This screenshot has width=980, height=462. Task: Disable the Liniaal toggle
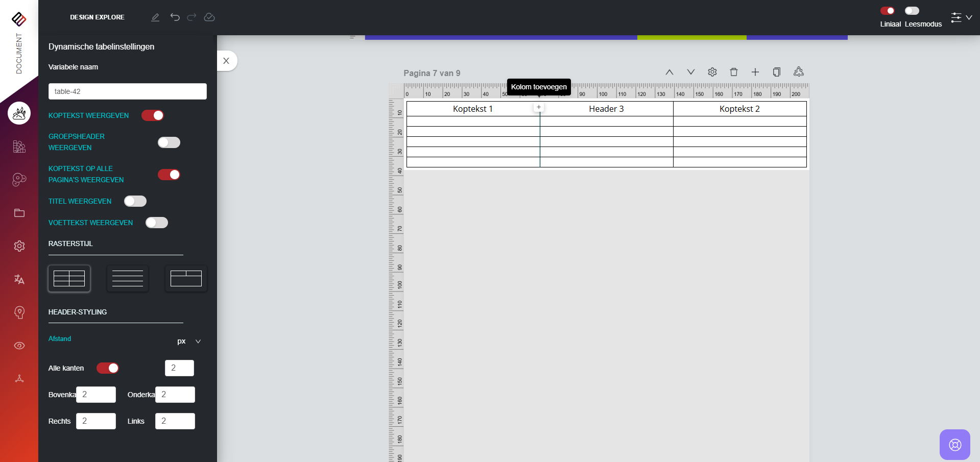(x=887, y=11)
